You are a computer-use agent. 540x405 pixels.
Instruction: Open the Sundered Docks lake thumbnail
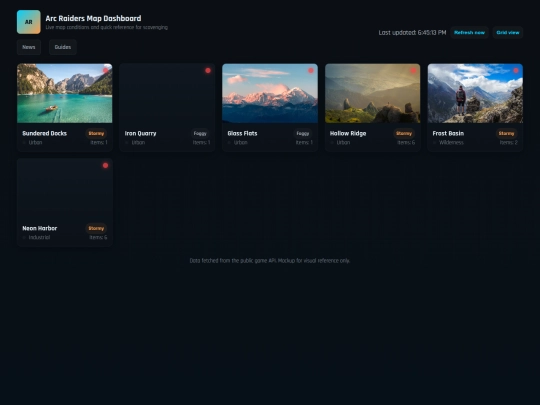(x=65, y=93)
